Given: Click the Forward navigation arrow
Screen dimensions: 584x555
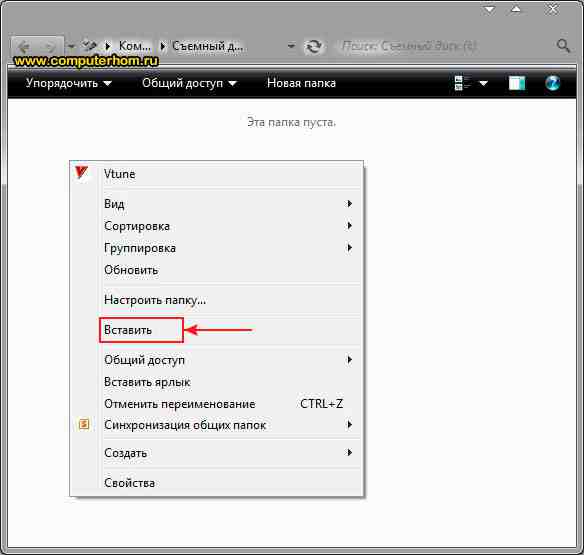Looking at the screenshot, I should pyautogui.click(x=49, y=47).
